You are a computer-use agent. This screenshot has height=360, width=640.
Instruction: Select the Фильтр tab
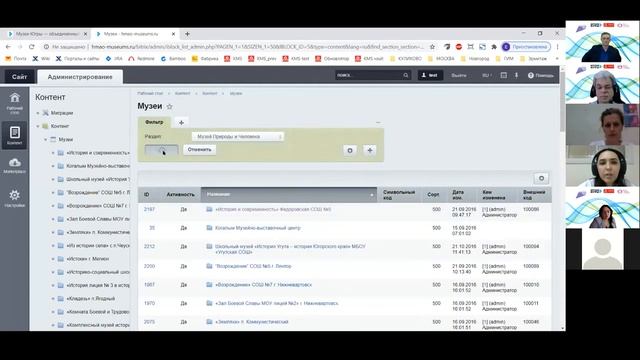[154, 122]
